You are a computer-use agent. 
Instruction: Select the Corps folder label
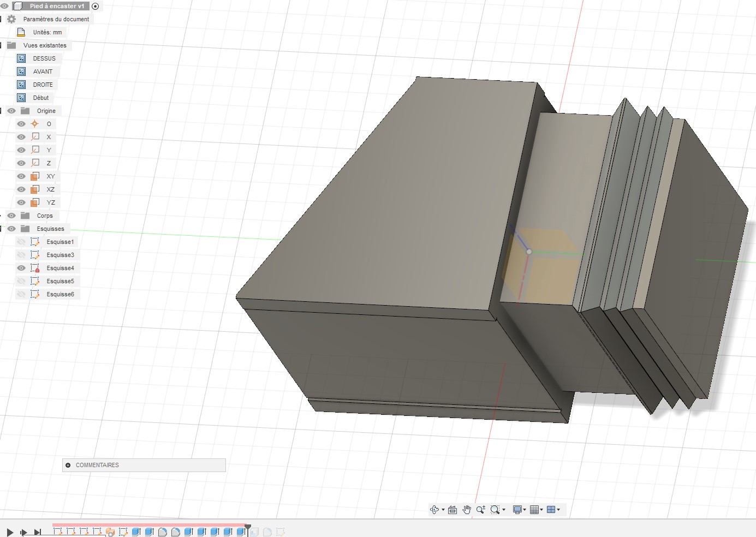coord(45,216)
